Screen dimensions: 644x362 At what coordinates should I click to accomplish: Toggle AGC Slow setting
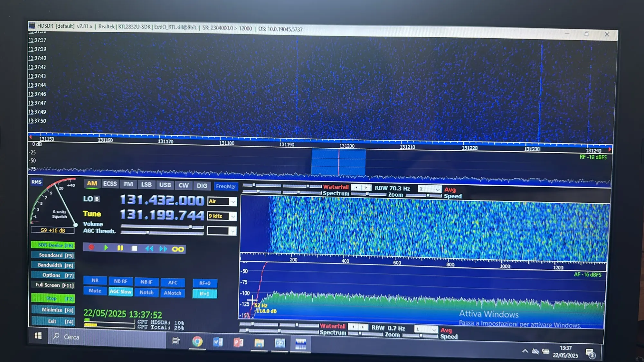click(x=120, y=292)
